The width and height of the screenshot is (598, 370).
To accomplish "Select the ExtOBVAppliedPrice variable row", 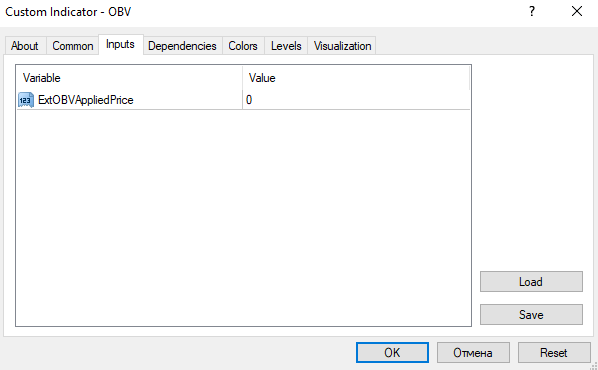I will point(243,100).
